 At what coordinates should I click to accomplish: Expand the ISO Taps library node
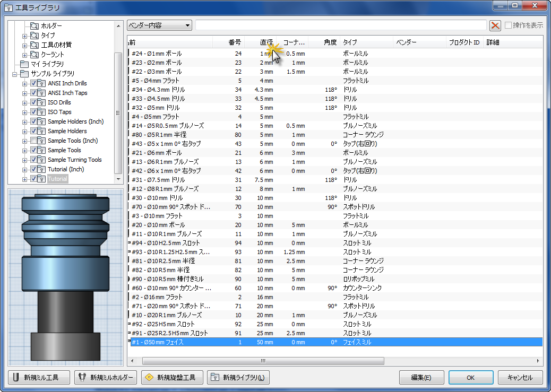[x=24, y=112]
